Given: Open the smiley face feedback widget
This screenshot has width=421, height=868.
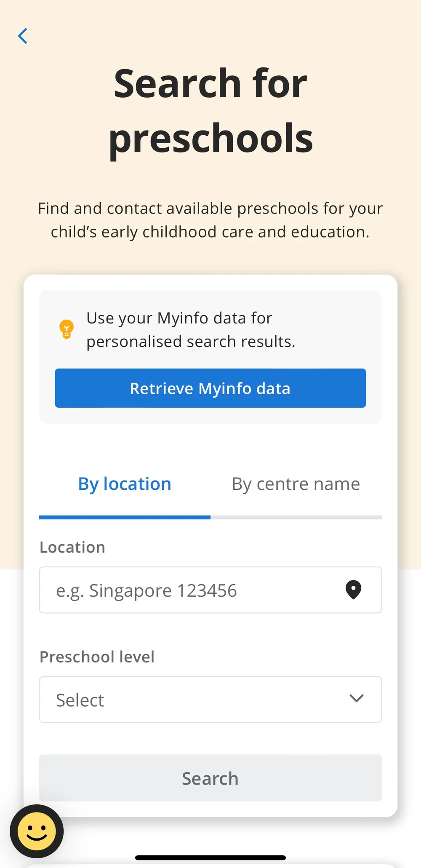Looking at the screenshot, I should click(x=37, y=831).
